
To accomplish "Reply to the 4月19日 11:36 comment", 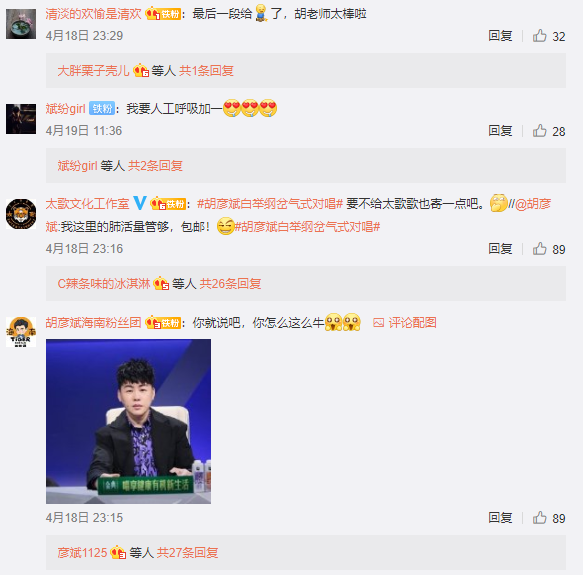I will tap(500, 131).
